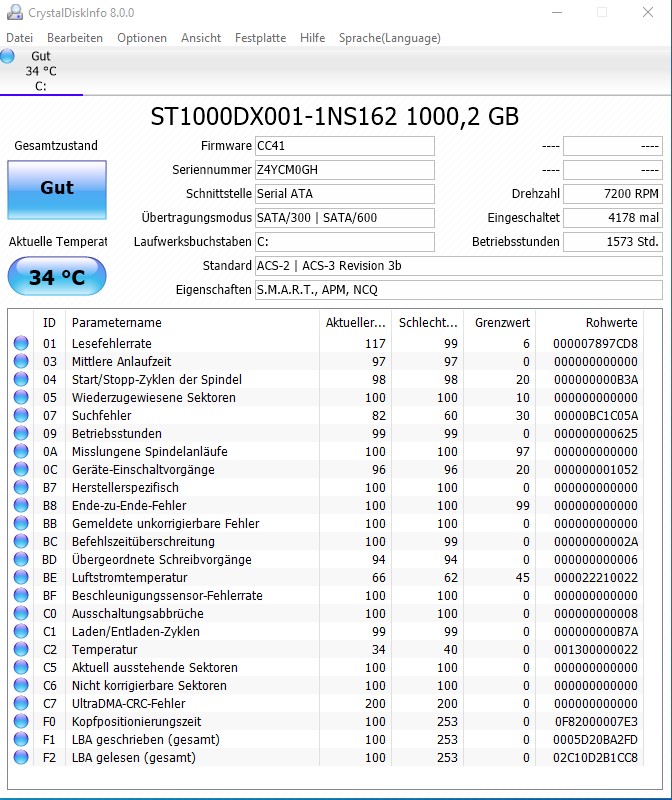The image size is (672, 800).
Task: Click status icon for UltraDMA-CRC-Fehler row
Action: click(21, 704)
